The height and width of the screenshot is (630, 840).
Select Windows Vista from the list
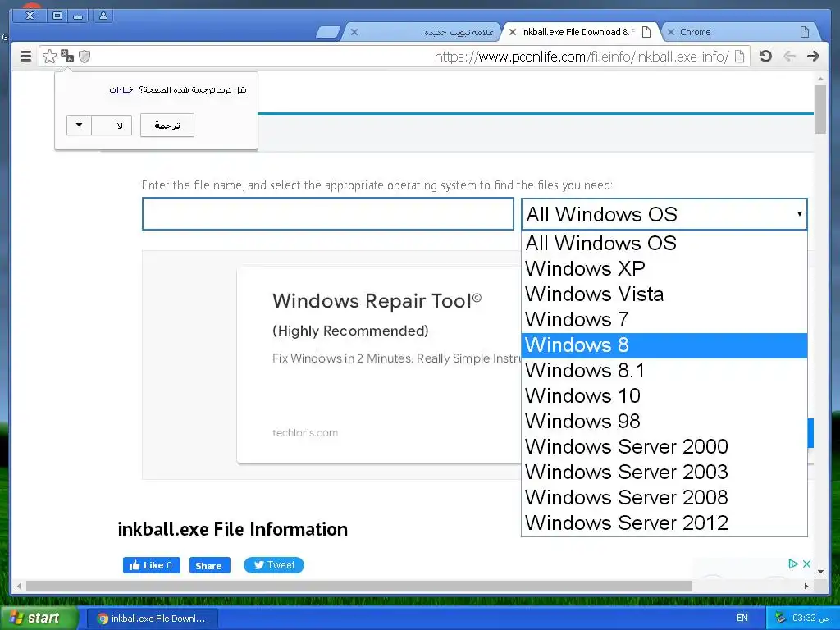pyautogui.click(x=664, y=294)
